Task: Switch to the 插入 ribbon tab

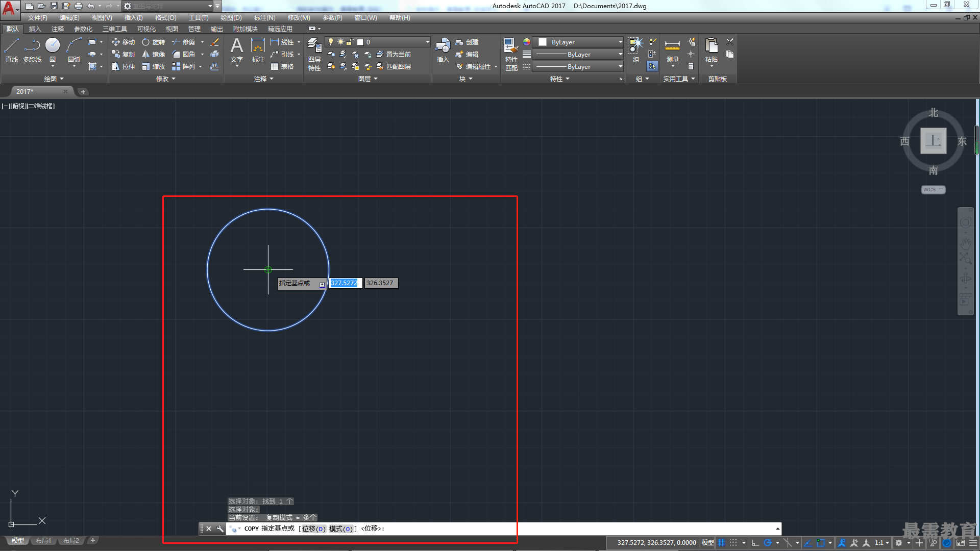Action: coord(35,29)
